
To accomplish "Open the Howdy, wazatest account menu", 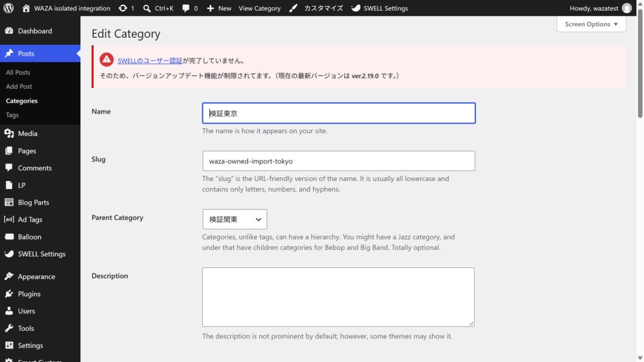I will [601, 8].
